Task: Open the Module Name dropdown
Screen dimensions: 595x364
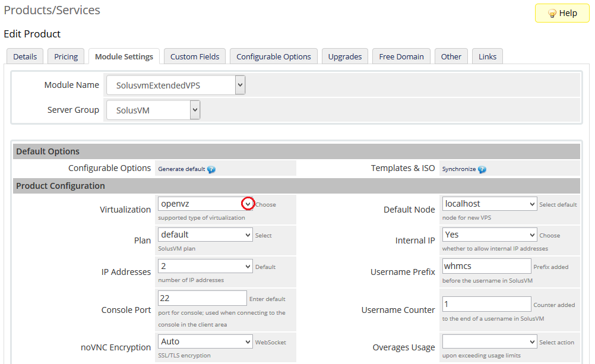Action: click(176, 85)
